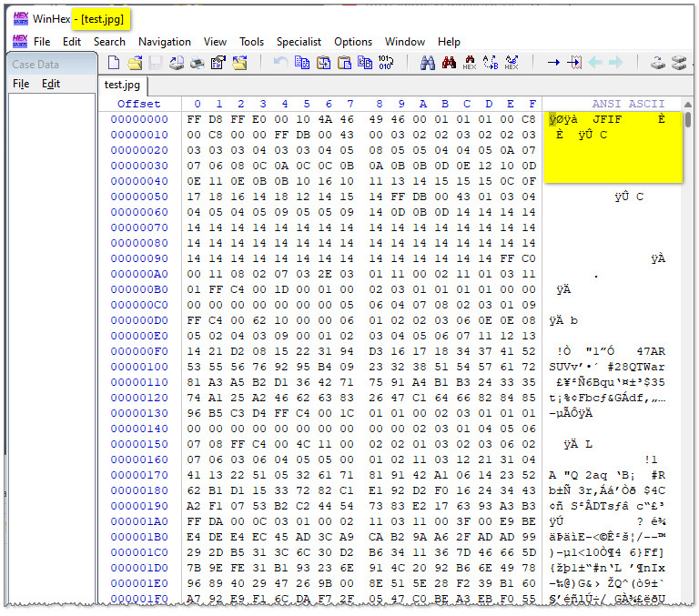
Task: Click the Undo arrow icon
Action: tap(280, 63)
